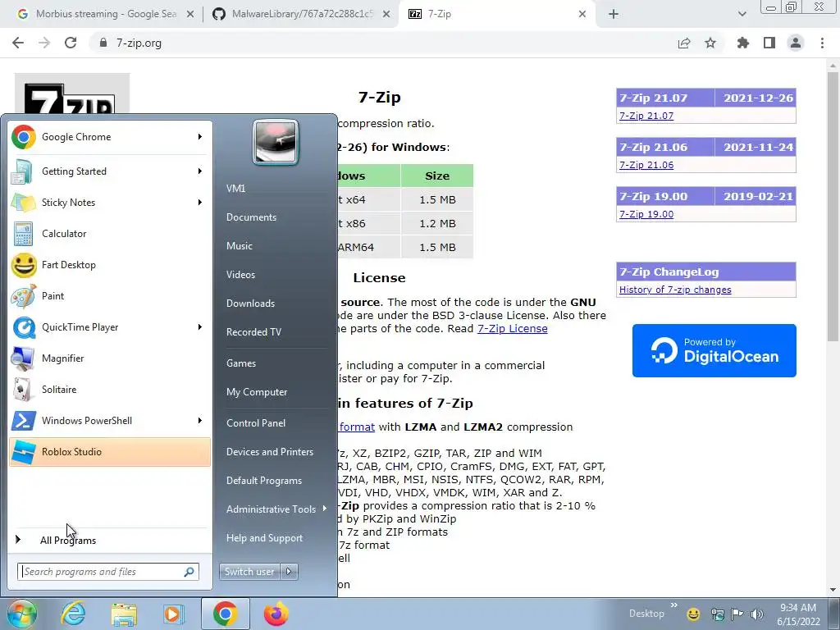Bookmark this page with star icon
The image size is (840, 630).
click(710, 43)
